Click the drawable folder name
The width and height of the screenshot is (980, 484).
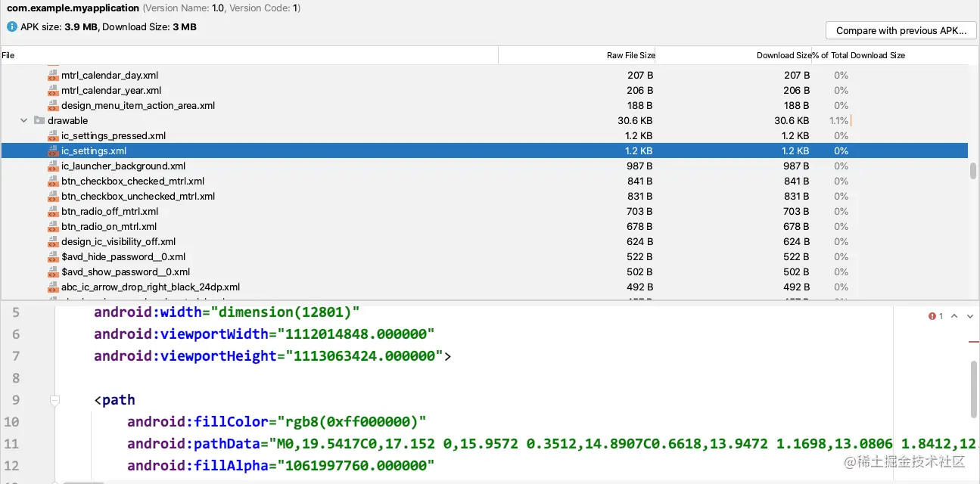click(67, 120)
